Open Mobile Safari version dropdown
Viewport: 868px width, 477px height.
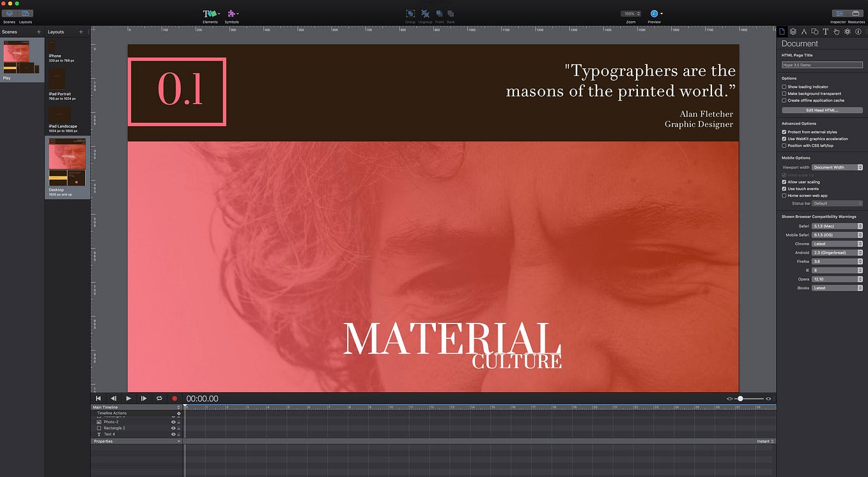click(x=837, y=235)
